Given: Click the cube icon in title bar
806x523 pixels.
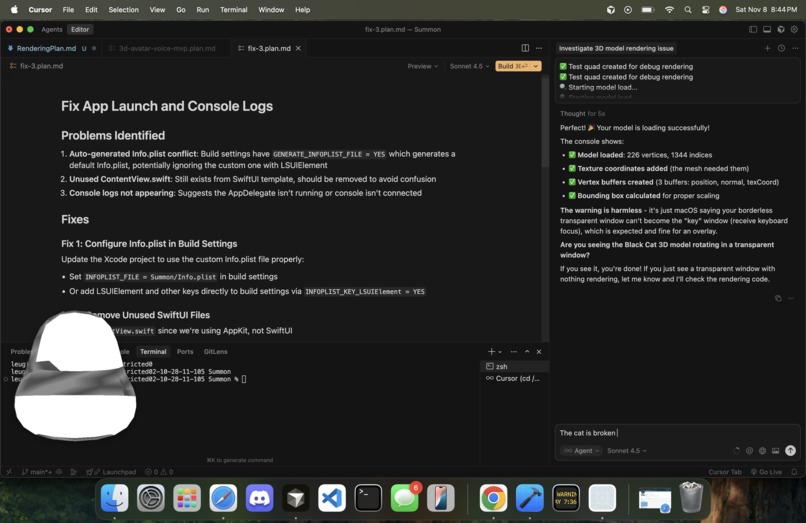Looking at the screenshot, I should [781, 29].
